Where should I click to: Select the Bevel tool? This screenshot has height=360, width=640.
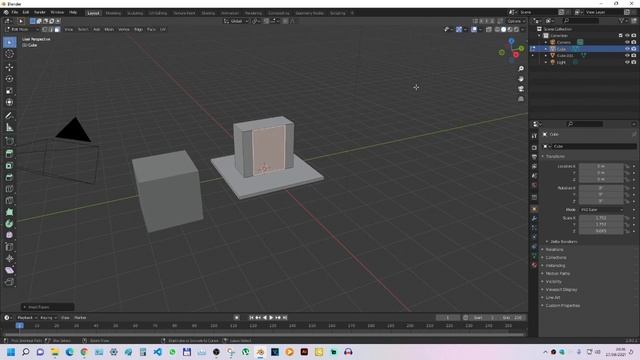coord(9,177)
